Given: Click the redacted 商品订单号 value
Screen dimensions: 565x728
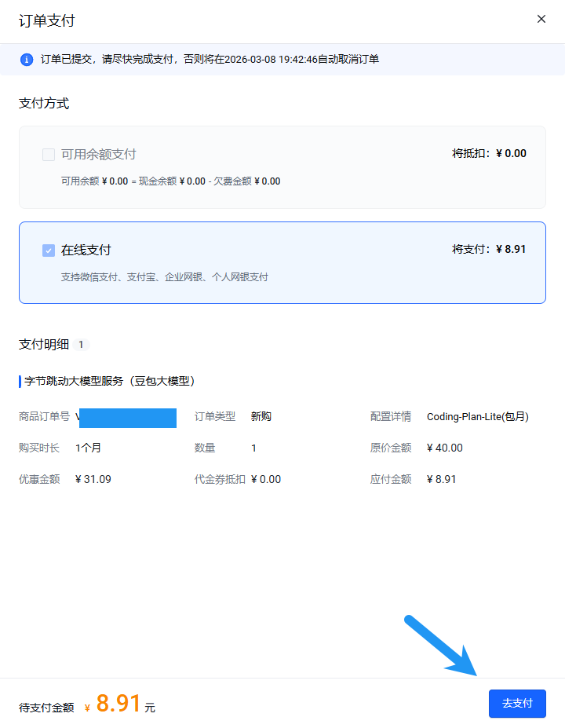Looking at the screenshot, I should pos(127,418).
